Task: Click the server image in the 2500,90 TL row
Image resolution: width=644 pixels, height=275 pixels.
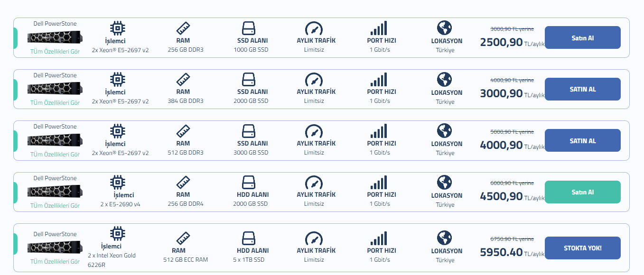Action: pyautogui.click(x=55, y=37)
